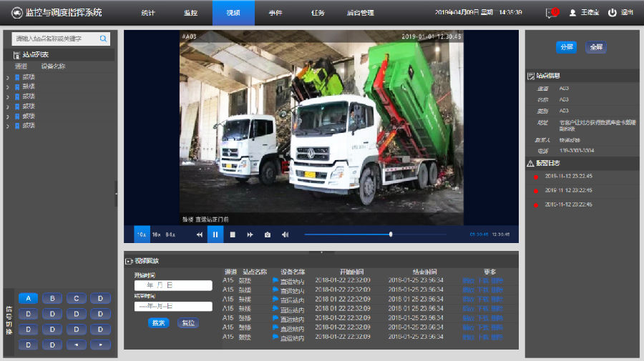Click the search magnifier icon in sidebar
644x361 pixels.
tap(104, 39)
